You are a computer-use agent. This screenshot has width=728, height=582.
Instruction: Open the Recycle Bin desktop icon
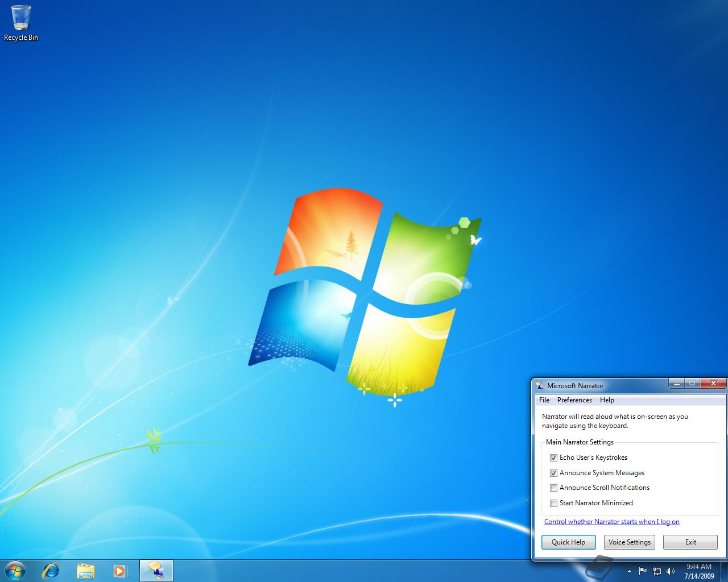(x=21, y=23)
